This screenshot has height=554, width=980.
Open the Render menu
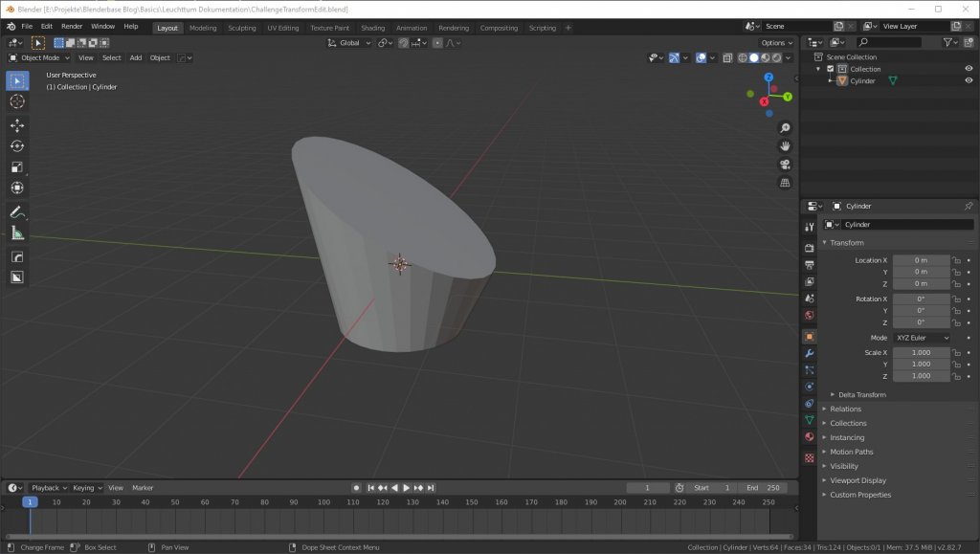(x=72, y=27)
